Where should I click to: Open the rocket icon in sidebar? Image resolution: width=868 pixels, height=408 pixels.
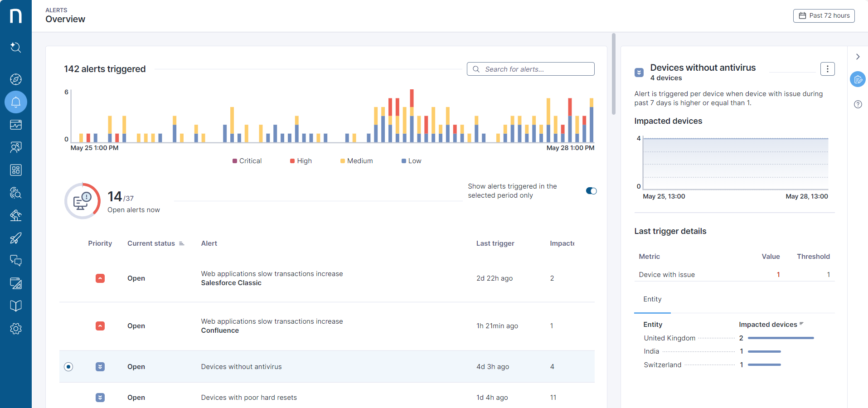click(x=16, y=238)
